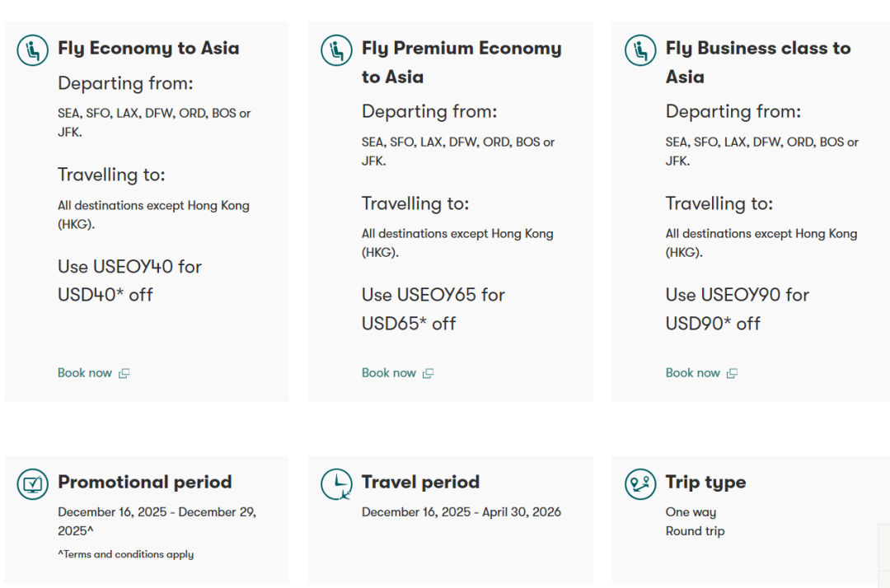Open Book now link in Premium Economy card

pos(389,373)
